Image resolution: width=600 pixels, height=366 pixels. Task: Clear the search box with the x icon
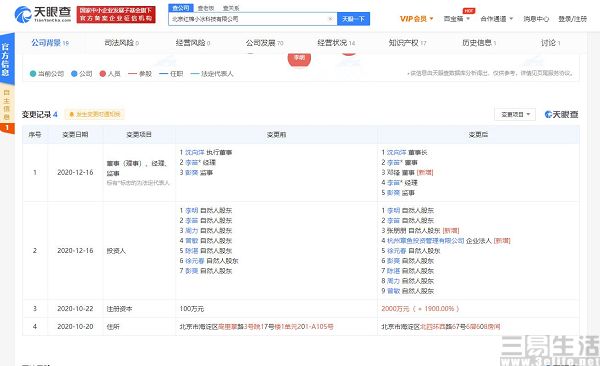[x=330, y=19]
